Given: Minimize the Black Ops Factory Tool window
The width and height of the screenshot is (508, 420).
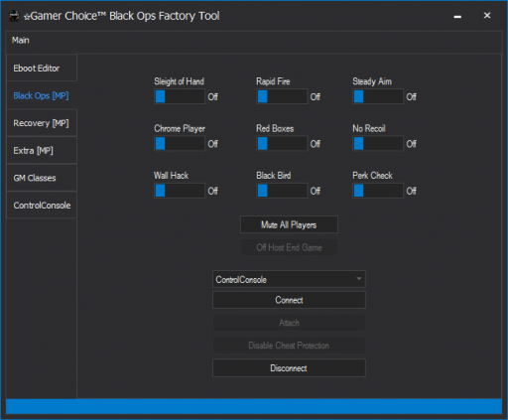Looking at the screenshot, I should pyautogui.click(x=457, y=16).
